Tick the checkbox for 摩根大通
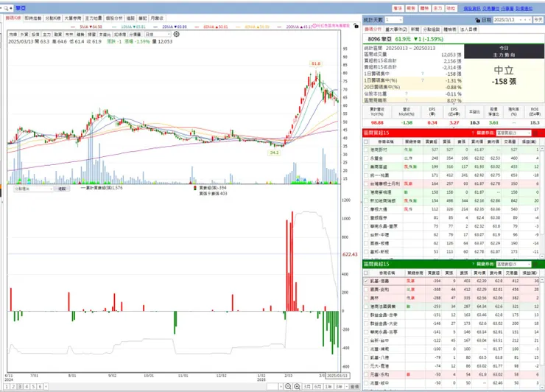Viewport: 545px width, 392px height. 366,209
